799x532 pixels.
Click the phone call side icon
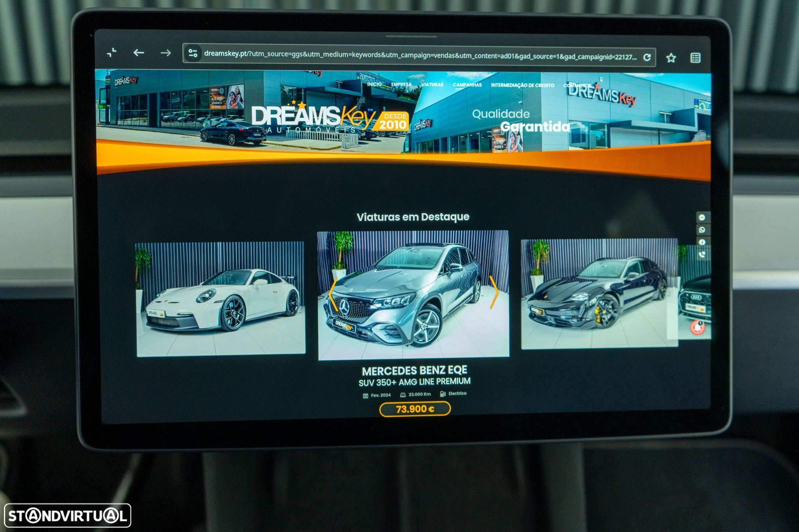pyautogui.click(x=702, y=255)
